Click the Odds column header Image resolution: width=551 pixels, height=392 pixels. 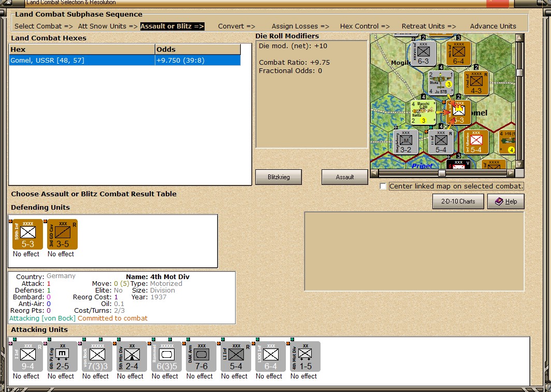tap(198, 50)
